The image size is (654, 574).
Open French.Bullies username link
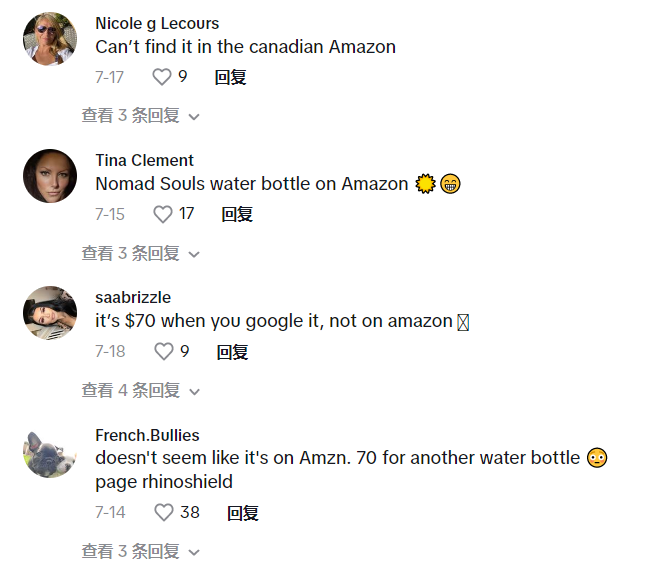[147, 435]
